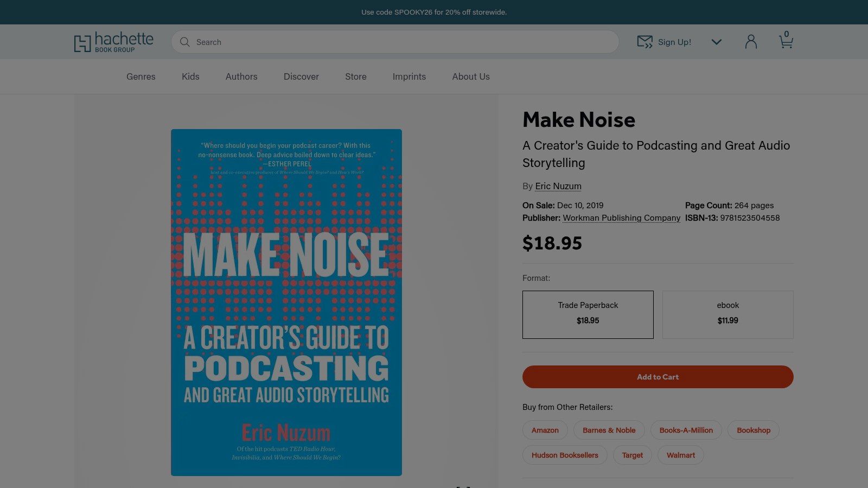Buy from Books-A-Million
868x488 pixels.
click(686, 430)
